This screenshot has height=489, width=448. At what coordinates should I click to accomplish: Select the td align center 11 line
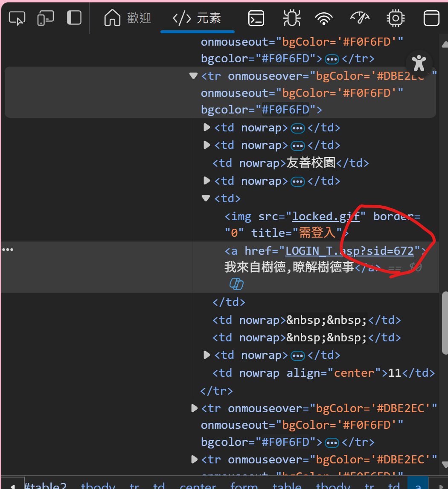coord(323,373)
